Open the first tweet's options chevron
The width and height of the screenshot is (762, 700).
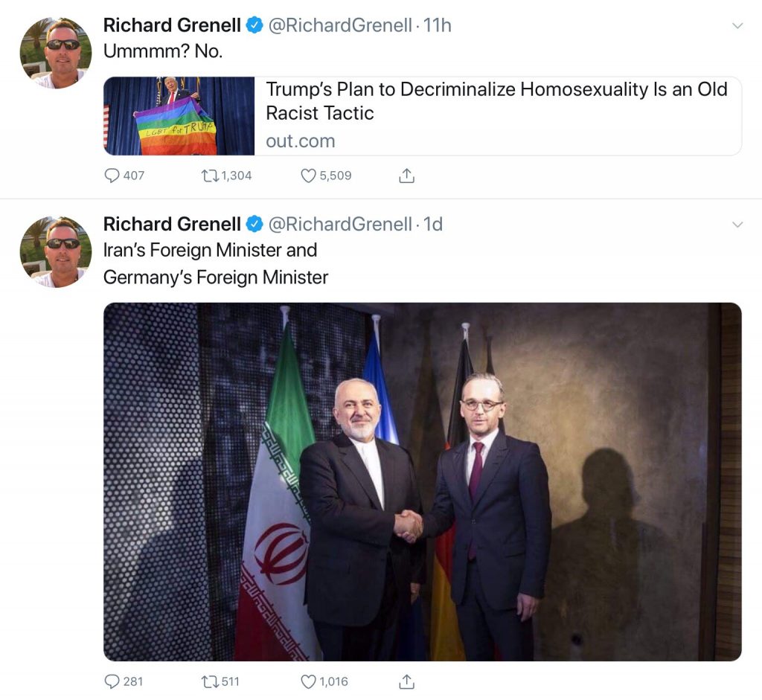click(737, 26)
